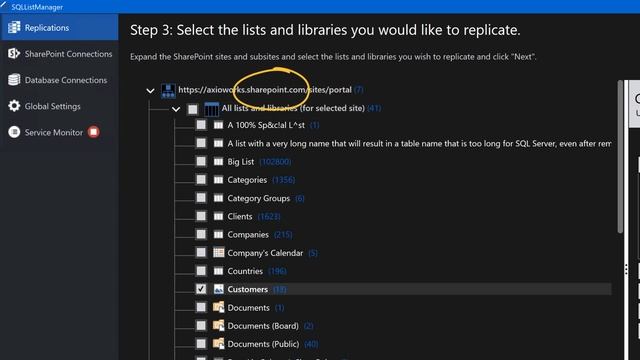Check the Big List checkbox

click(201, 161)
